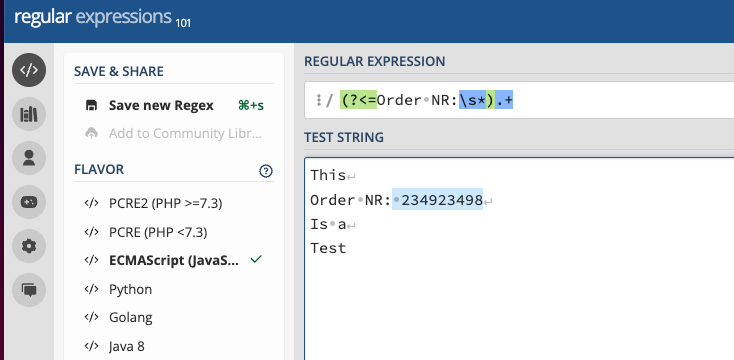Open the user account sidebar icon
The image size is (734, 360).
click(29, 158)
